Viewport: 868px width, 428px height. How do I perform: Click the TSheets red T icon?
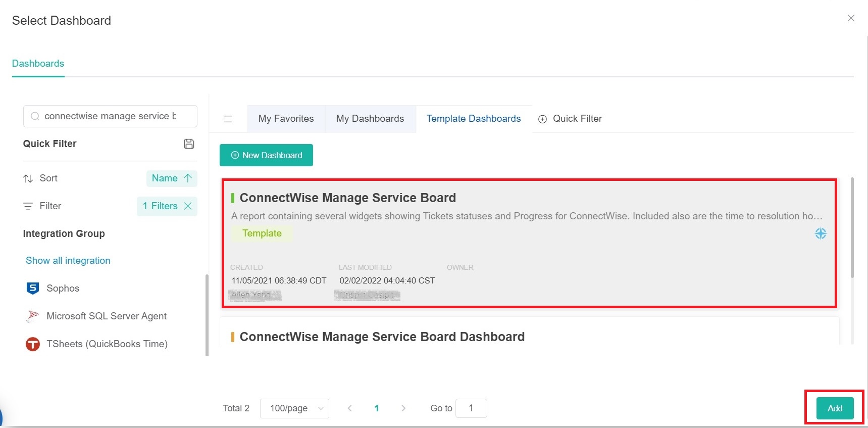point(33,344)
